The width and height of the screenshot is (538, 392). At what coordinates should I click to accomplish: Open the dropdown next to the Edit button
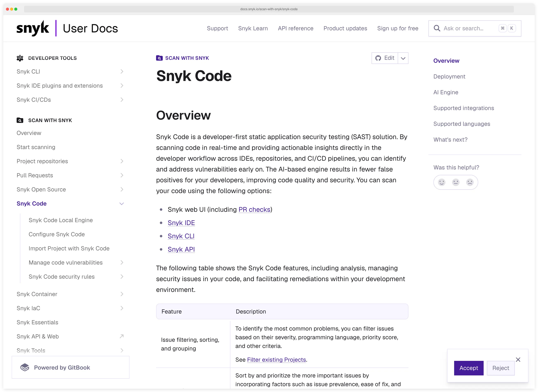tap(403, 58)
